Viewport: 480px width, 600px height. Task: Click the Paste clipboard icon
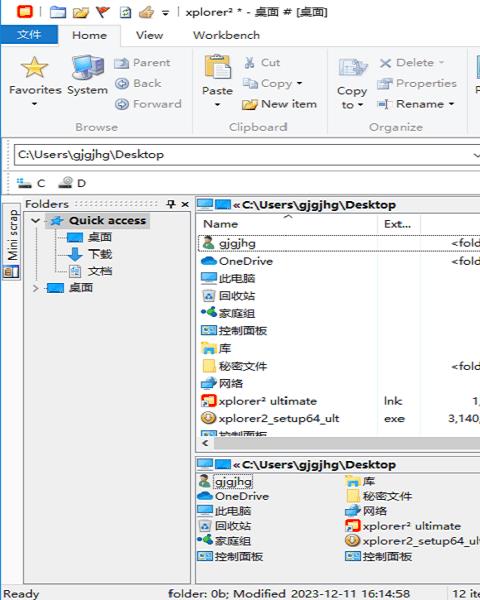(217, 68)
